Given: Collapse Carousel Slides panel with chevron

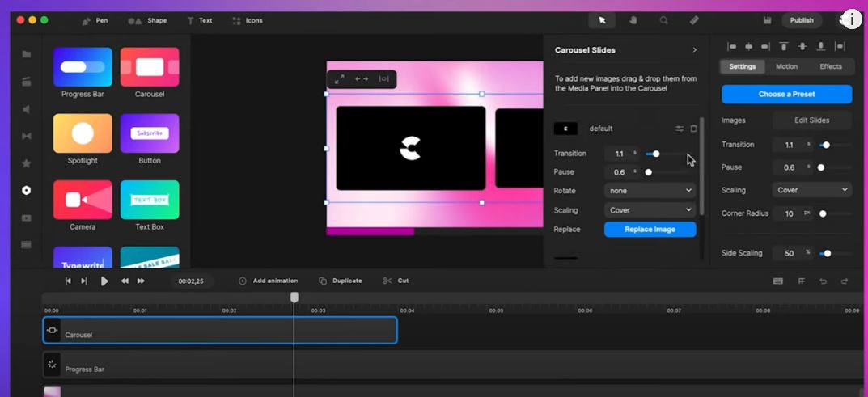Looking at the screenshot, I should (x=694, y=50).
